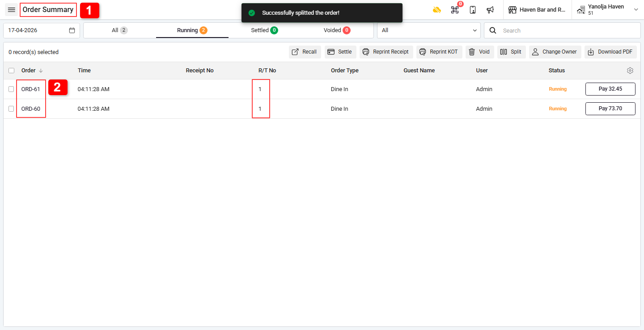Switch to the Settled orders tab
644x330 pixels.
click(264, 30)
